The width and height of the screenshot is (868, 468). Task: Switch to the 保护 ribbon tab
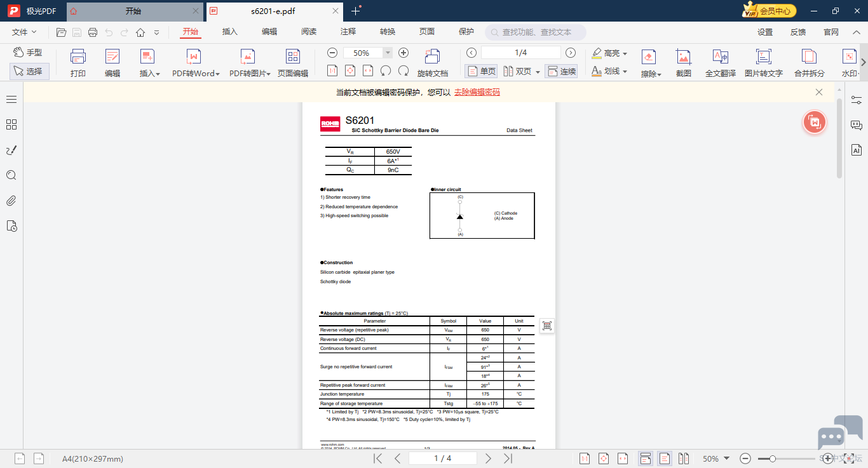(x=466, y=32)
